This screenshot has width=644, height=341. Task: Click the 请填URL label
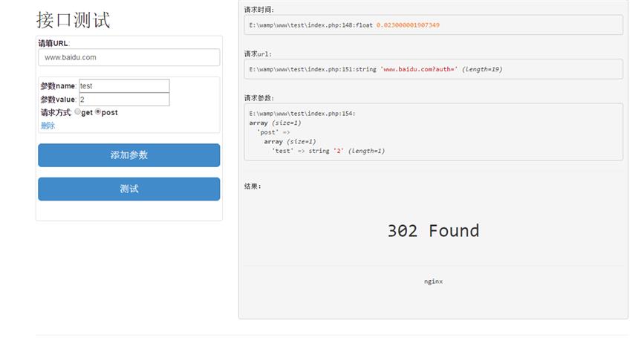pos(53,43)
